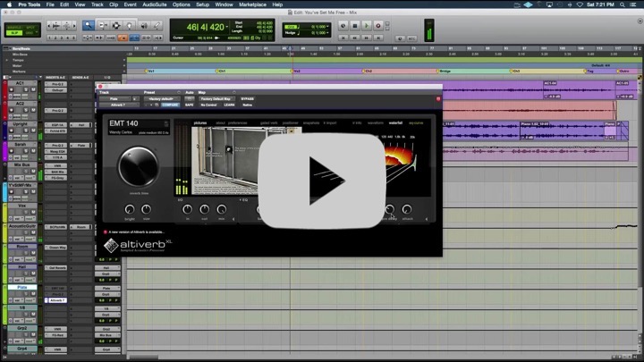
Task: Click zoom preset 3 button
Action: click(x=62, y=38)
